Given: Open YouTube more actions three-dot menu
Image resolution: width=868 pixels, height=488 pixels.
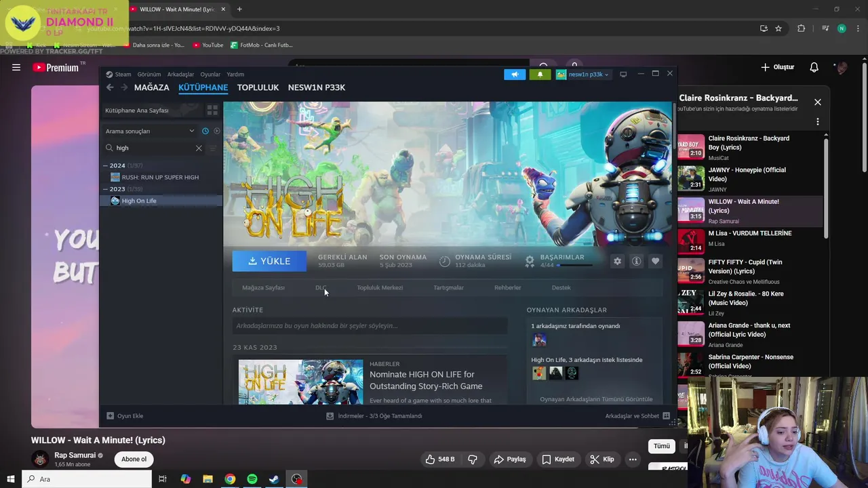Looking at the screenshot, I should [633, 459].
